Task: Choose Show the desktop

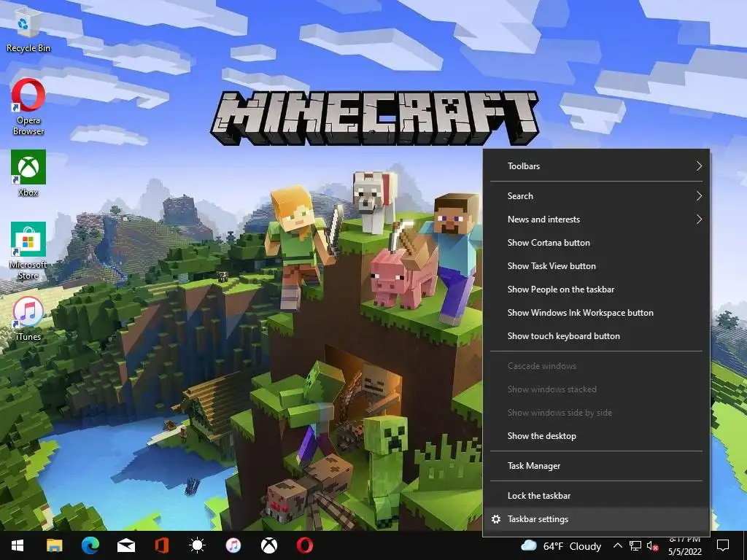Action: 597,436
